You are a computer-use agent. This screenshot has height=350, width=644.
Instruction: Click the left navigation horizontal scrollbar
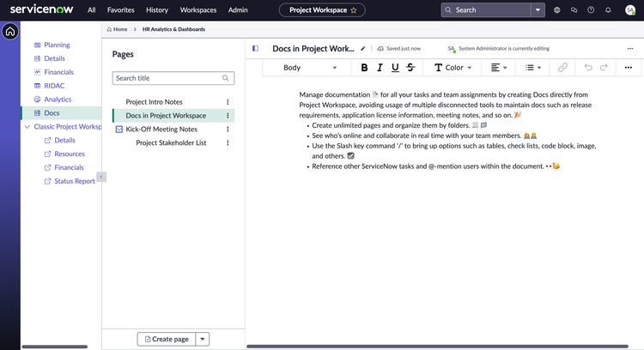pos(55,347)
